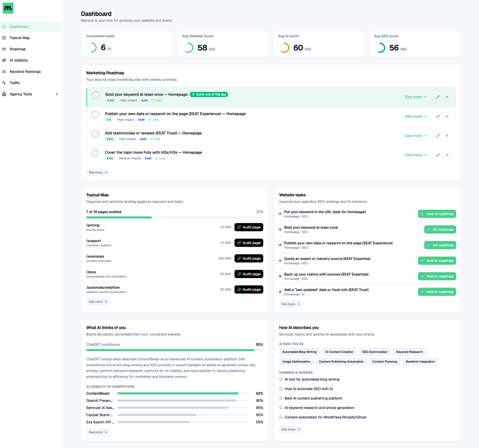Click the Marvlus logo icon
The image size is (479, 448).
[8, 8]
